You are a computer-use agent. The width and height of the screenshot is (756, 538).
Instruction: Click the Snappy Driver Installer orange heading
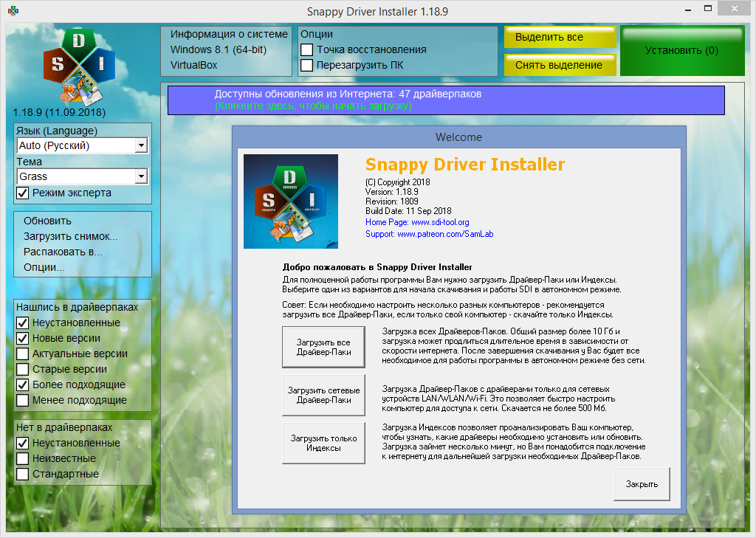[x=465, y=165]
